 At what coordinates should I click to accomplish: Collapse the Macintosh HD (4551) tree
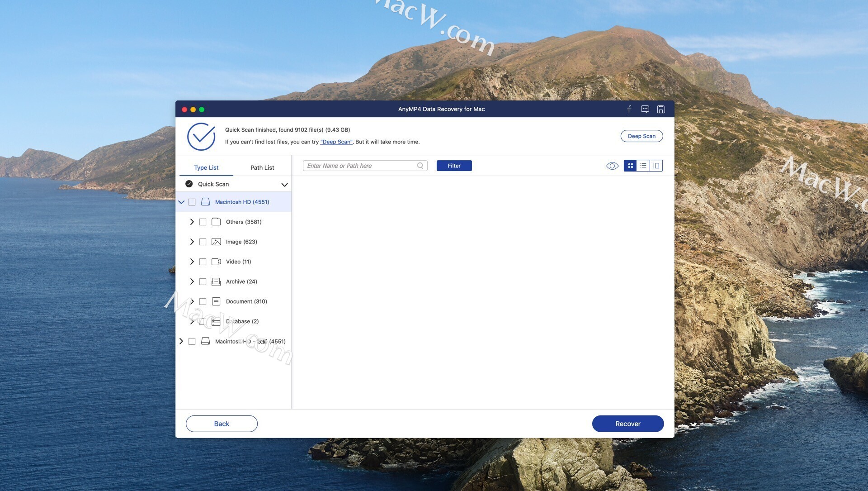pos(181,202)
